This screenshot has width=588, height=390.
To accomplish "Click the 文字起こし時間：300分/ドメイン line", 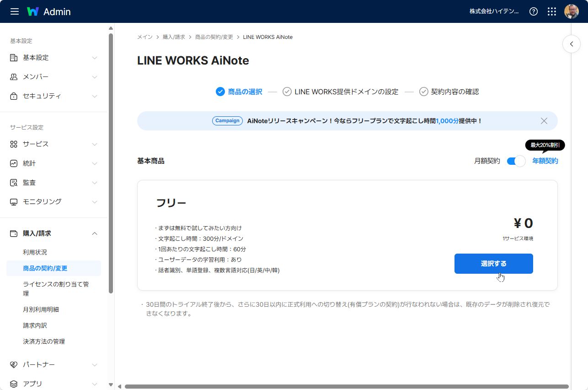I will click(x=199, y=239).
